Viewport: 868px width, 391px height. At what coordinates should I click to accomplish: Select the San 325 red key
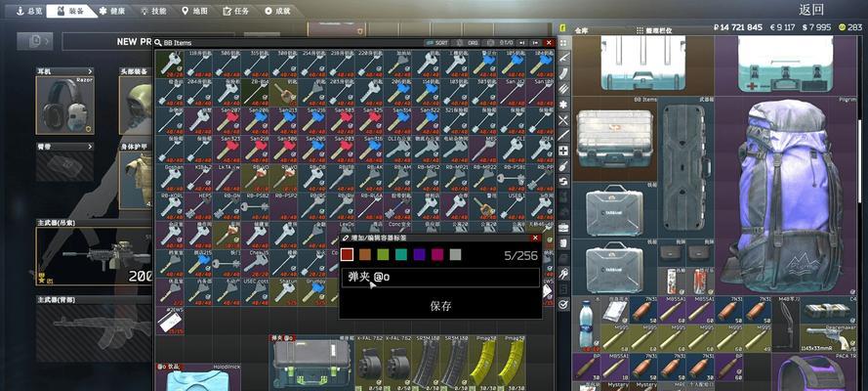click(x=369, y=120)
